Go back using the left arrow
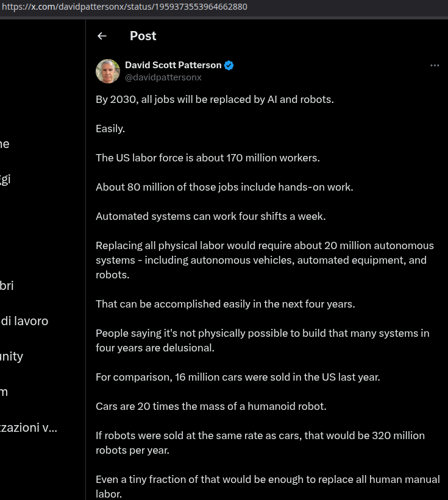Image resolution: width=448 pixels, height=500 pixels. [102, 36]
